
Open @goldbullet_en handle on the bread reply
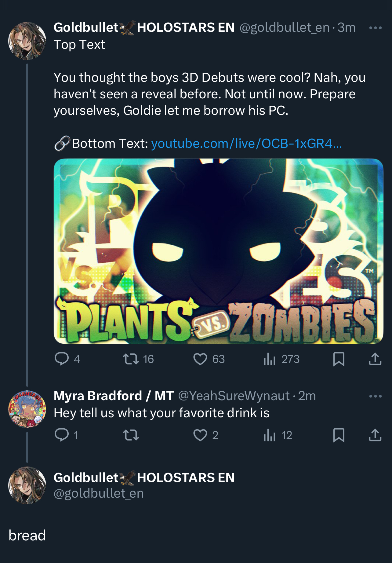99,493
